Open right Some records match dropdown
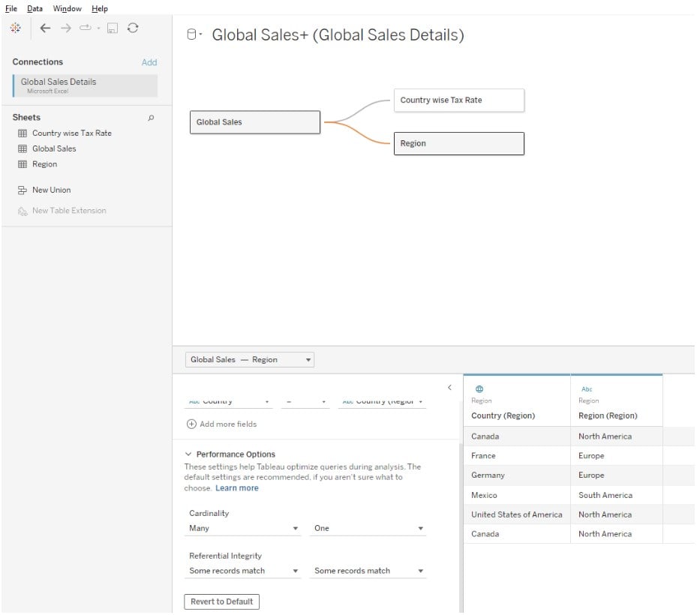The image size is (700, 615). (x=368, y=572)
